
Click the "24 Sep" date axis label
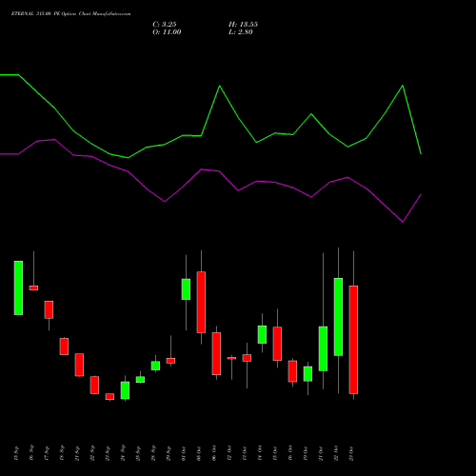[x=123, y=452]
